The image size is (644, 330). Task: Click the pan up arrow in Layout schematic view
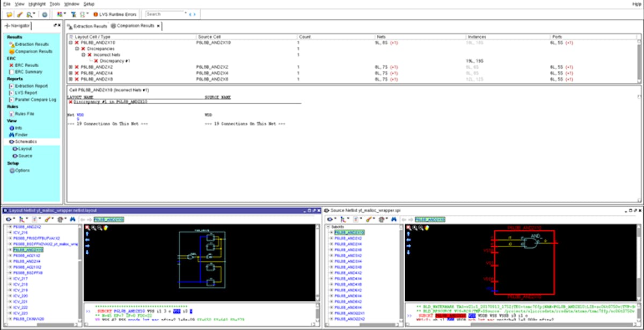(x=87, y=234)
